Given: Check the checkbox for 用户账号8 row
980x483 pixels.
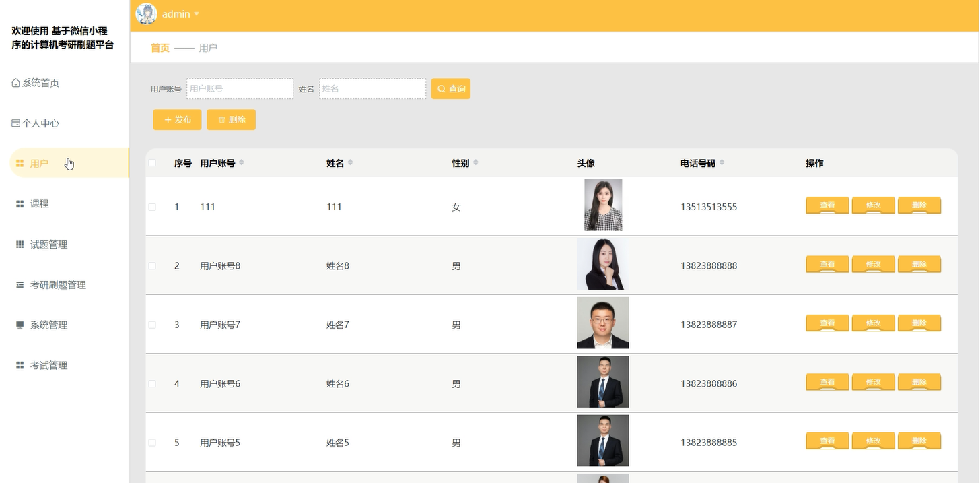Looking at the screenshot, I should pyautogui.click(x=152, y=266).
